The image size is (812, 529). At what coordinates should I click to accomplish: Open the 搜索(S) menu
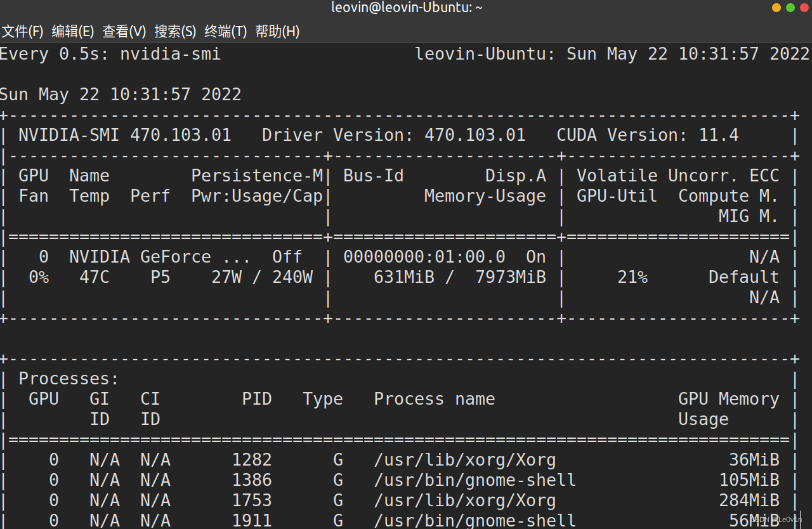click(x=175, y=31)
